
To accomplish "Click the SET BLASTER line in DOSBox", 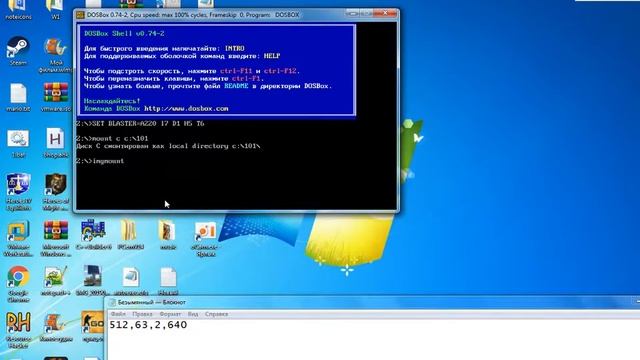I will [x=140, y=123].
